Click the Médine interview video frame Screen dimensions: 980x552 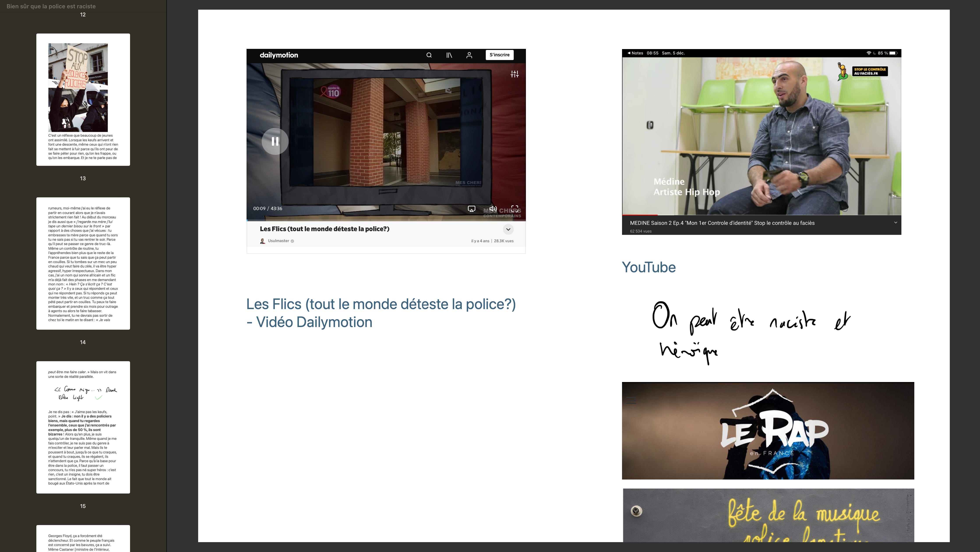tap(762, 136)
